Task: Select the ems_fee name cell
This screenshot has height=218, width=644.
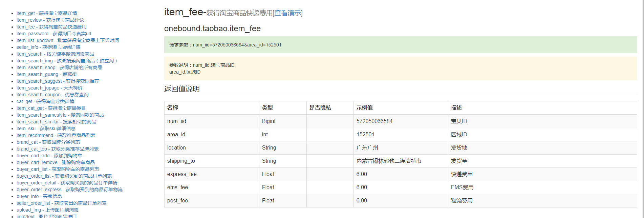Action: click(212, 187)
